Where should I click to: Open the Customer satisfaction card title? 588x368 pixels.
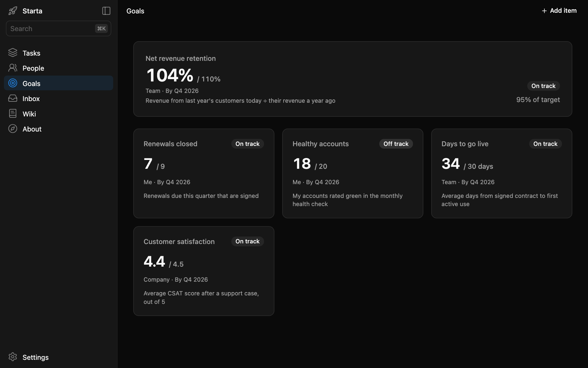click(179, 241)
